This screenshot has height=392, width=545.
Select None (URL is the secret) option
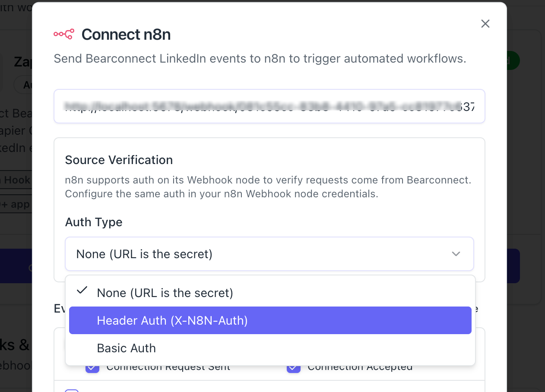[x=165, y=293]
